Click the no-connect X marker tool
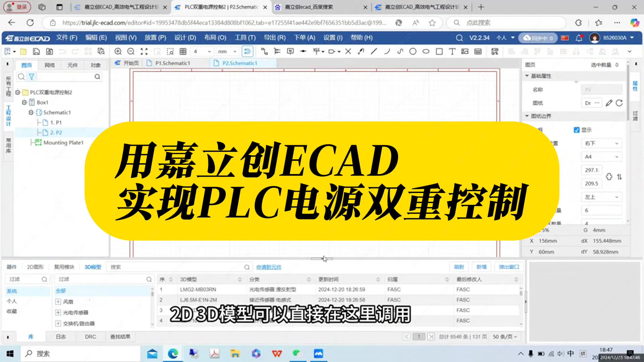The image size is (644, 362). (x=348, y=51)
